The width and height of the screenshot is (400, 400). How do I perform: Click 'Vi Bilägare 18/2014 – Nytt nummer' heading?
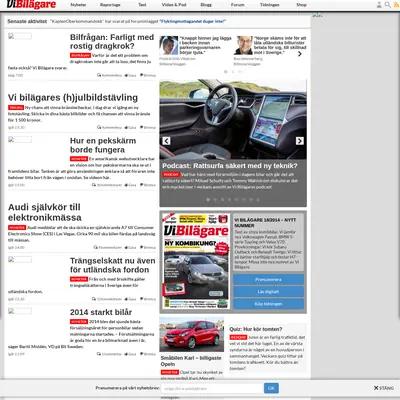[x=265, y=223]
